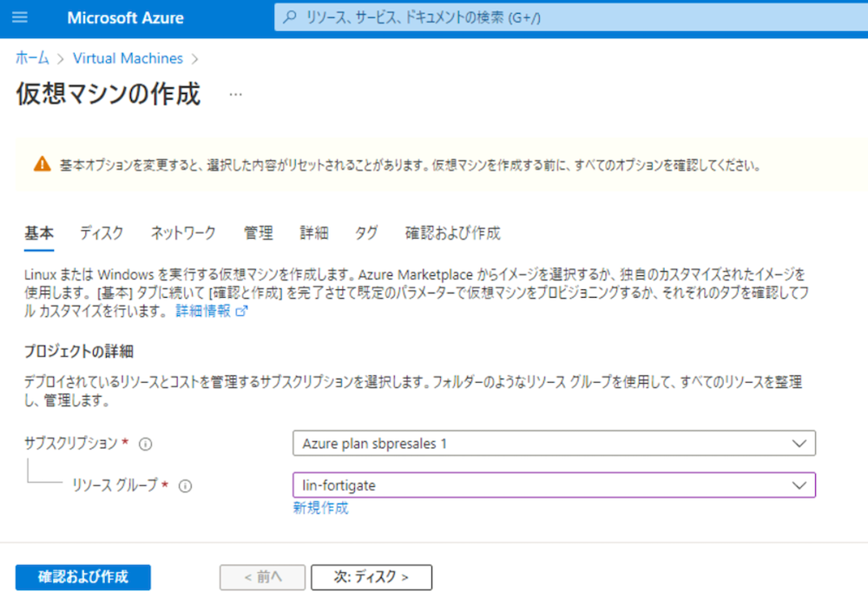The width and height of the screenshot is (868, 593).
Task: Click the 次: ディスク > button
Action: [371, 577]
